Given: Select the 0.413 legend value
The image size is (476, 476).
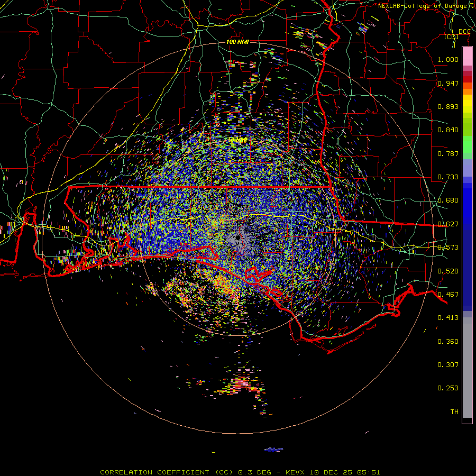Looking at the screenshot, I should pos(448,318).
